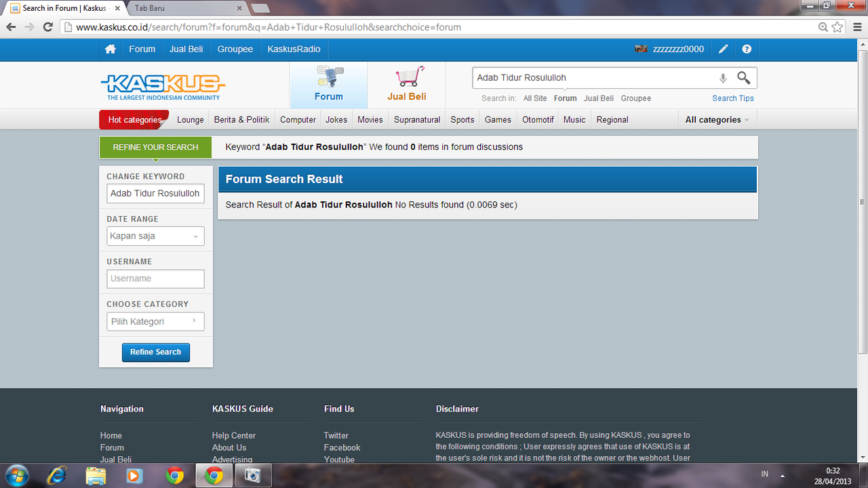Image resolution: width=868 pixels, height=488 pixels.
Task: Switch to the Tab Baru browser tab
Action: point(184,8)
